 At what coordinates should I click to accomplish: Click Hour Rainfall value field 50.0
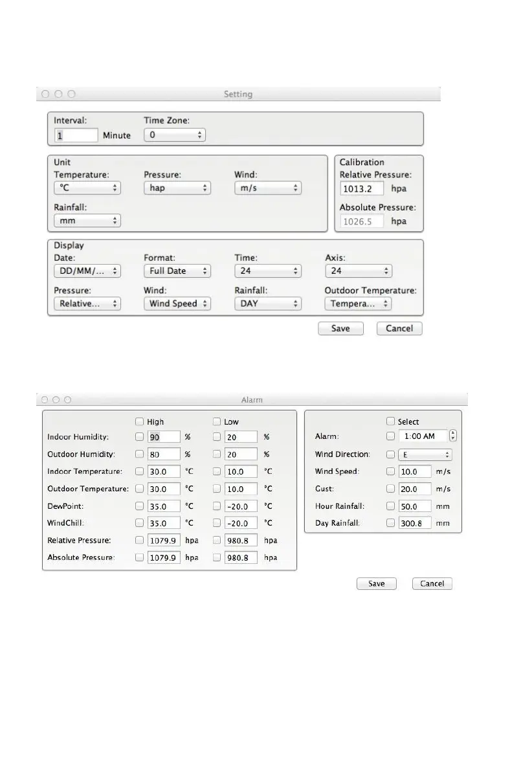click(x=415, y=506)
